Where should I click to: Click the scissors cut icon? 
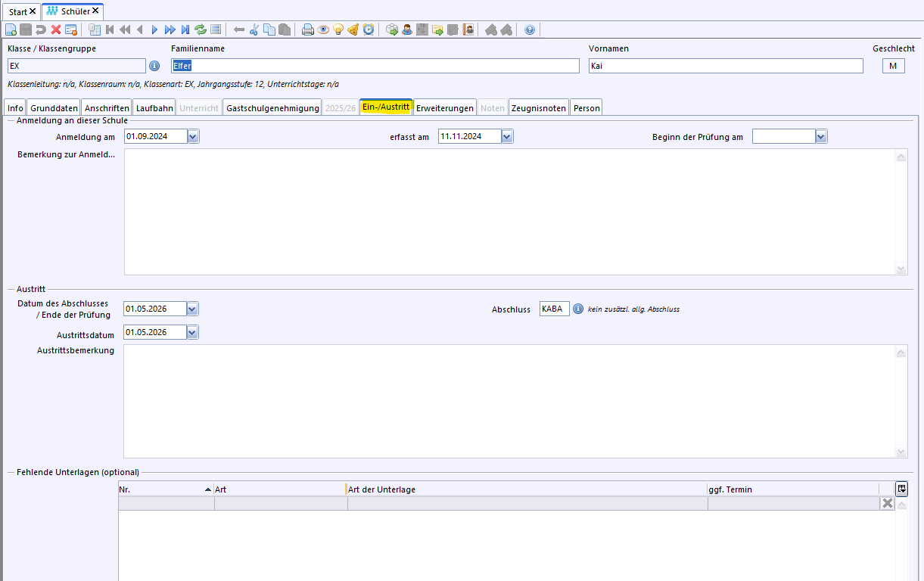(254, 30)
